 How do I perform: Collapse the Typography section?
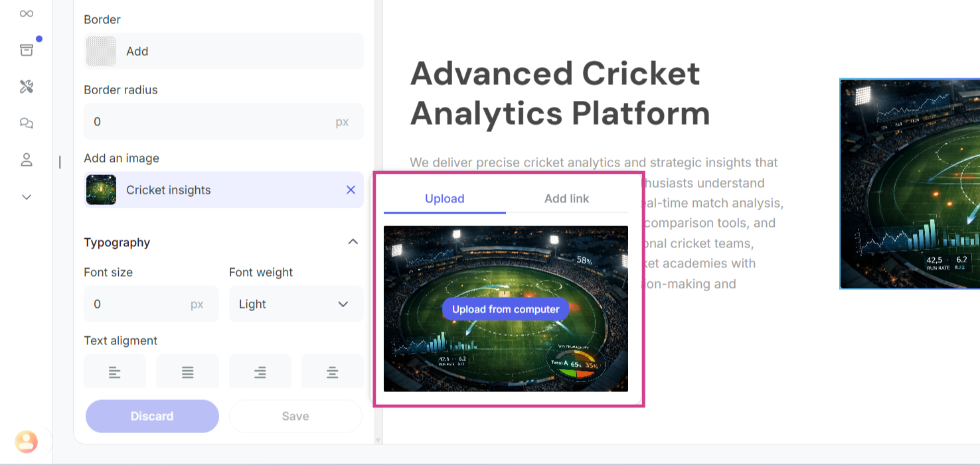click(x=353, y=242)
